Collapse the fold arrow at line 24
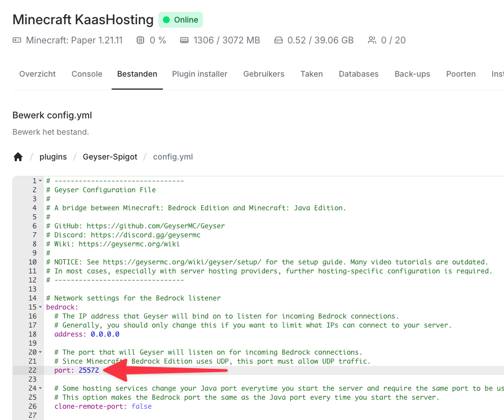Image resolution: width=504 pixels, height=420 pixels. point(40,388)
